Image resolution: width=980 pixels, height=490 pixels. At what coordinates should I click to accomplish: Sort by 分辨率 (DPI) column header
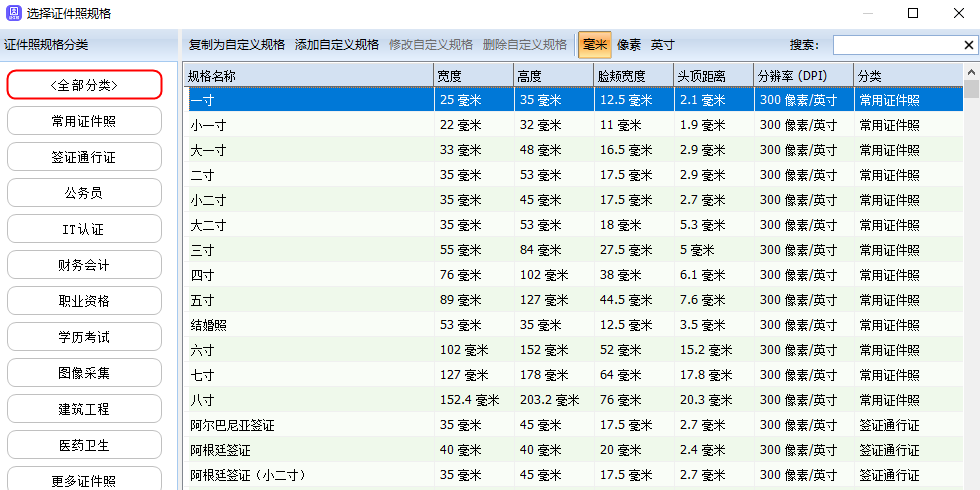click(x=803, y=76)
